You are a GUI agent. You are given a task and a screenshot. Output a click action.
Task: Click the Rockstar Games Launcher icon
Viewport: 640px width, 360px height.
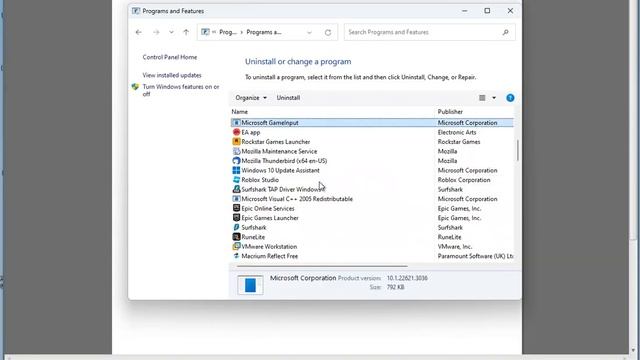[x=236, y=142]
